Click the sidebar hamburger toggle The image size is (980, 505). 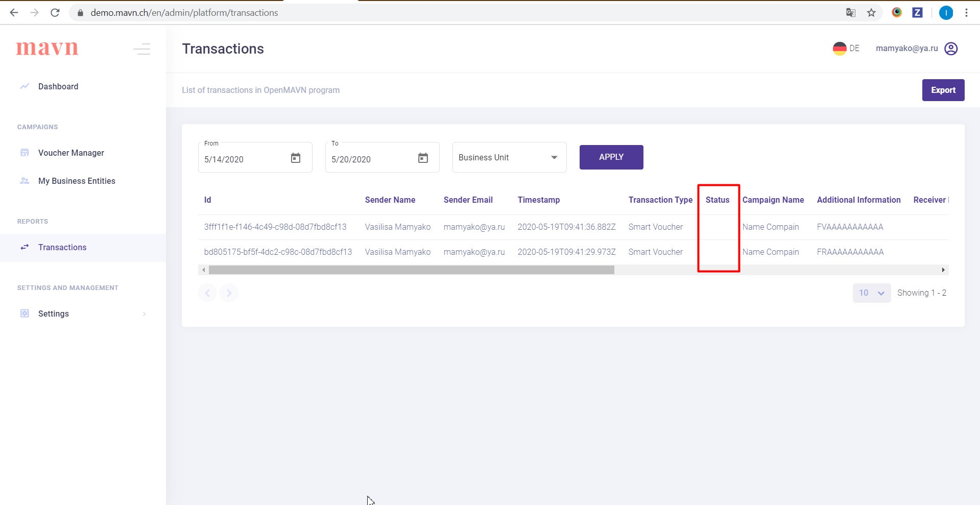point(141,49)
